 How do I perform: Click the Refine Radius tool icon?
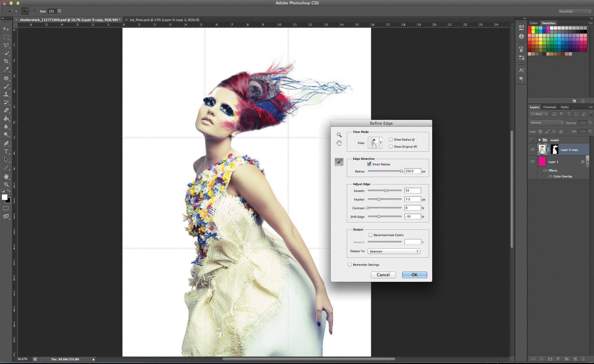click(338, 161)
